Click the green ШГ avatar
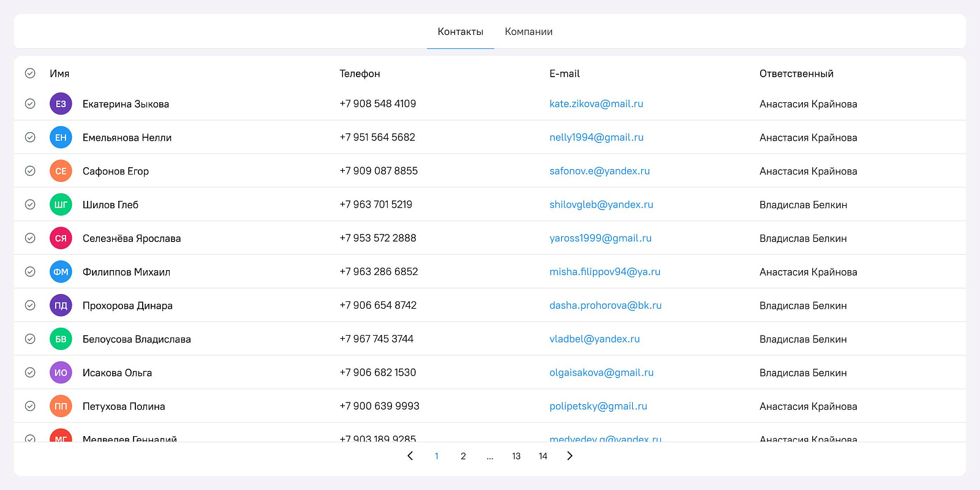The width and height of the screenshot is (980, 490). tap(61, 205)
